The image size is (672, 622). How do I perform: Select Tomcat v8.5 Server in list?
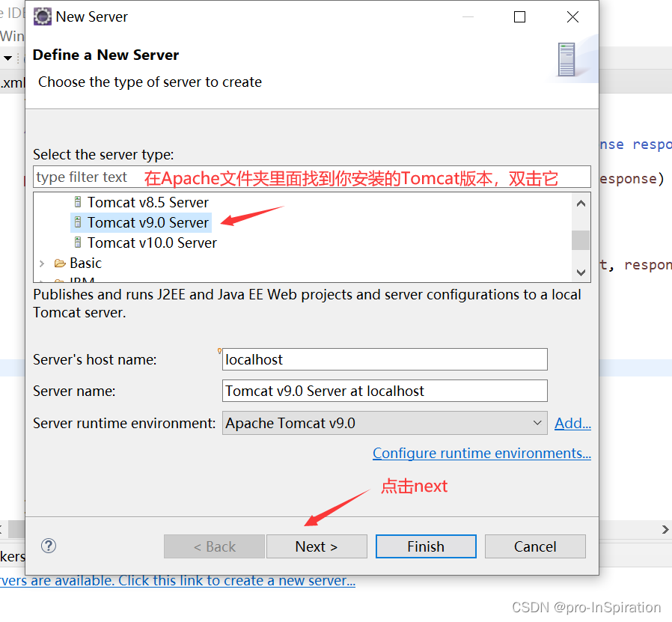pos(148,202)
